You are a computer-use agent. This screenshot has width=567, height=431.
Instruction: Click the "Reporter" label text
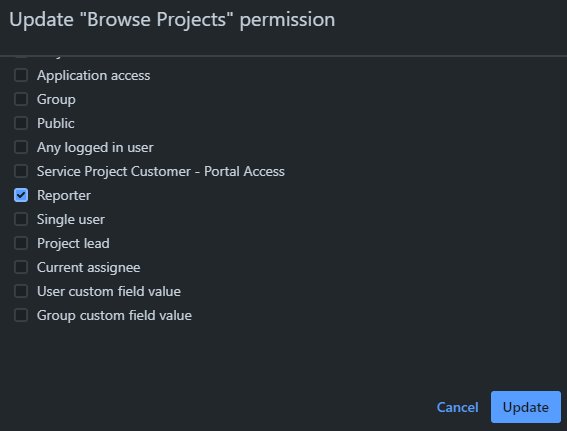64,196
